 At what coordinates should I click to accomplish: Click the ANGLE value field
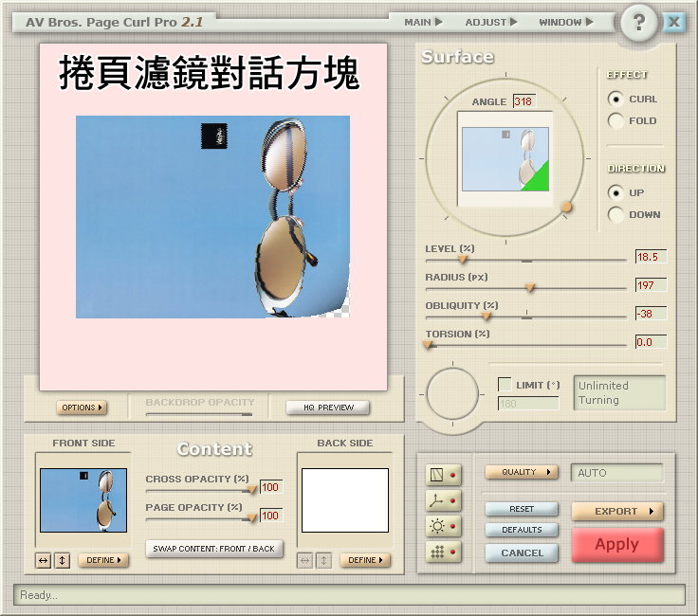point(523,101)
